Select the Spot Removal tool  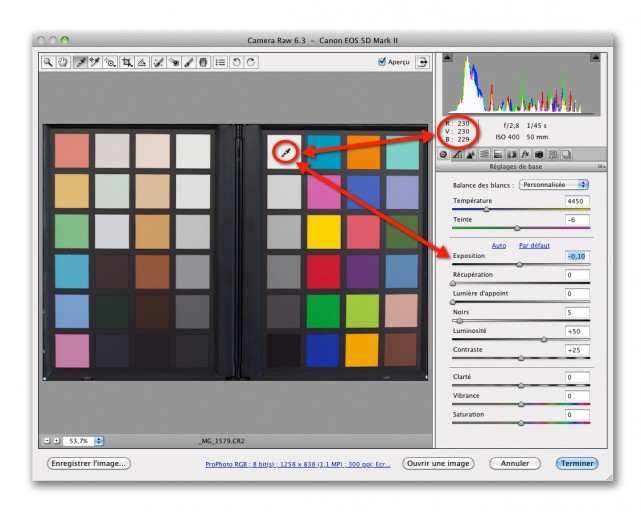158,62
